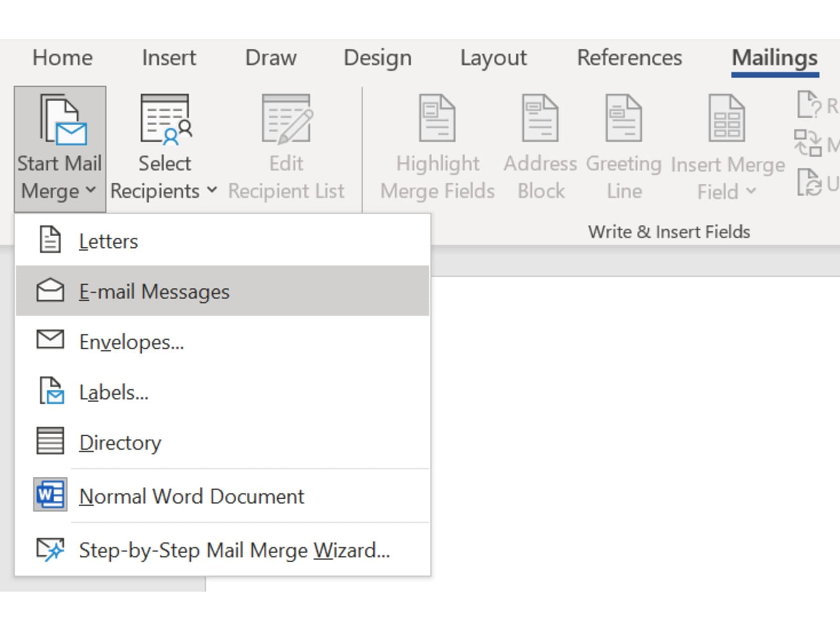
Task: Click the Word icon beside Normal Word Document
Action: coord(50,495)
